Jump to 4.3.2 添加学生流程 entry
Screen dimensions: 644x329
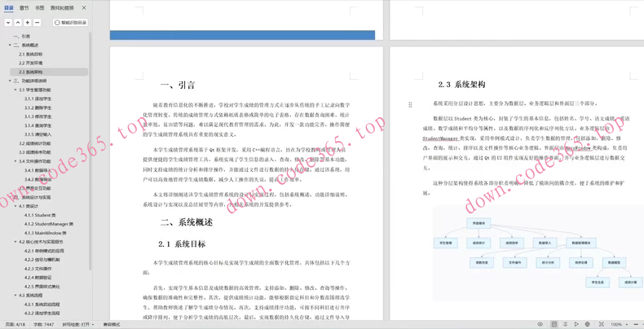tap(42, 313)
